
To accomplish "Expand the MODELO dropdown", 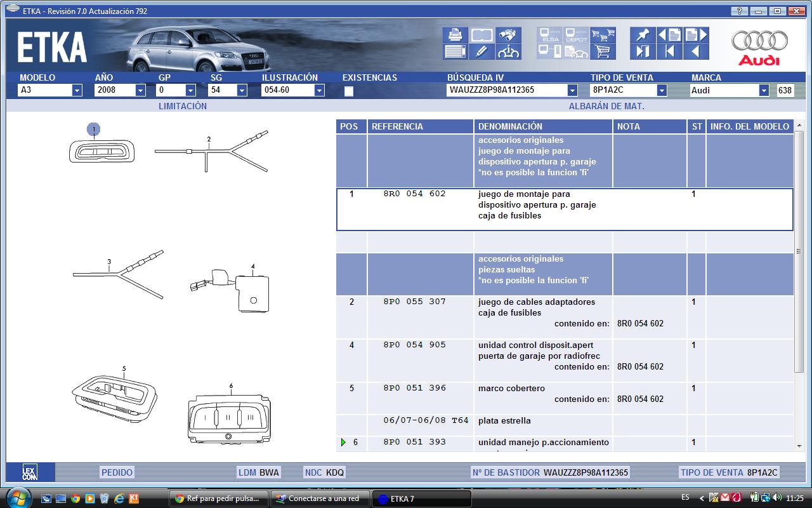I will click(x=77, y=90).
